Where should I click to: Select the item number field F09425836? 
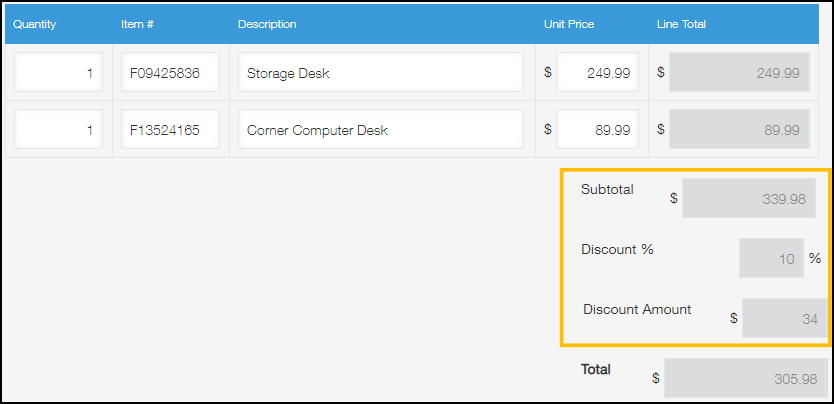tap(170, 73)
